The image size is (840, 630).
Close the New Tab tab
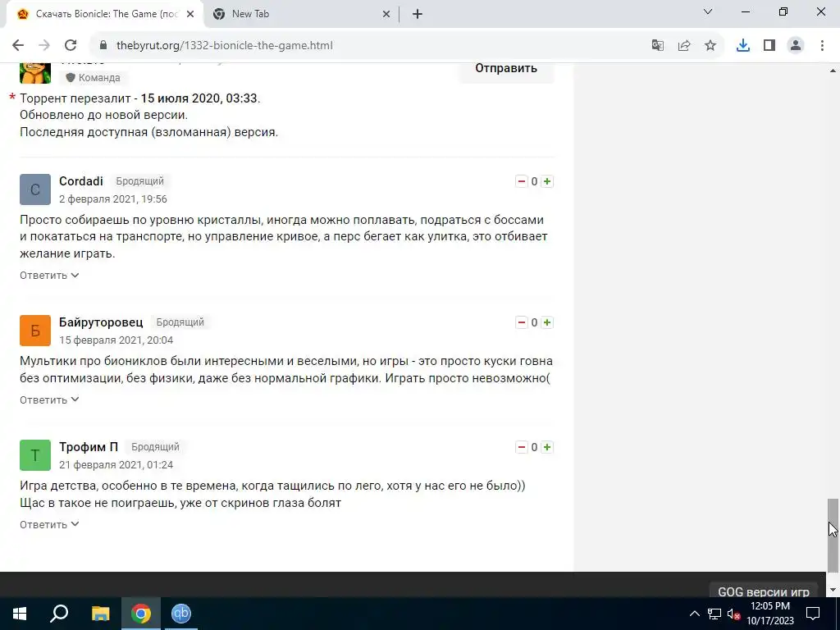386,14
